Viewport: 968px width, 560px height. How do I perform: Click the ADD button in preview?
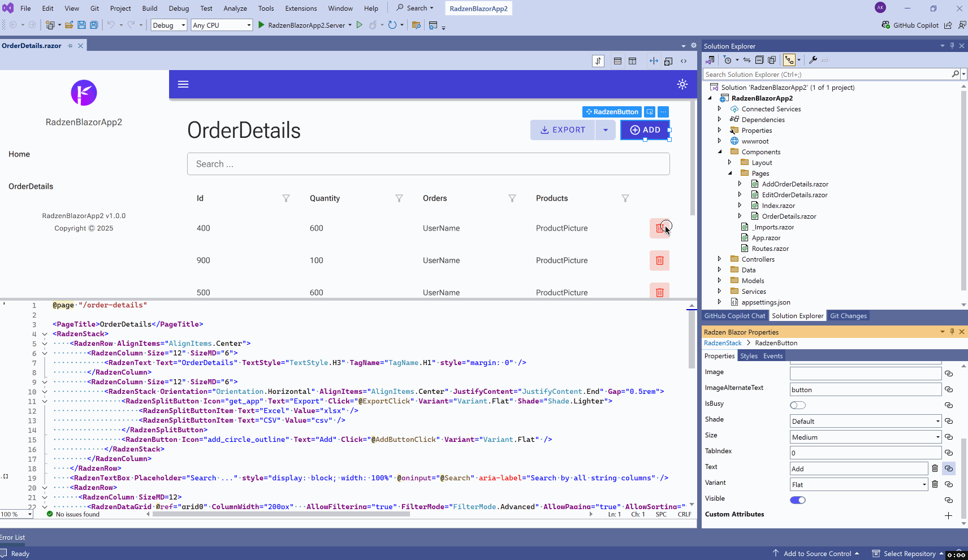[645, 130]
